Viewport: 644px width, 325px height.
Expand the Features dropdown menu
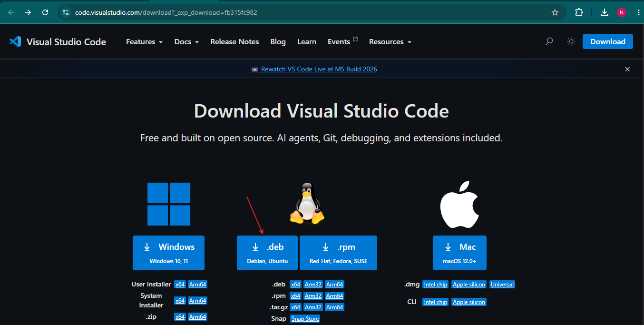pos(144,42)
